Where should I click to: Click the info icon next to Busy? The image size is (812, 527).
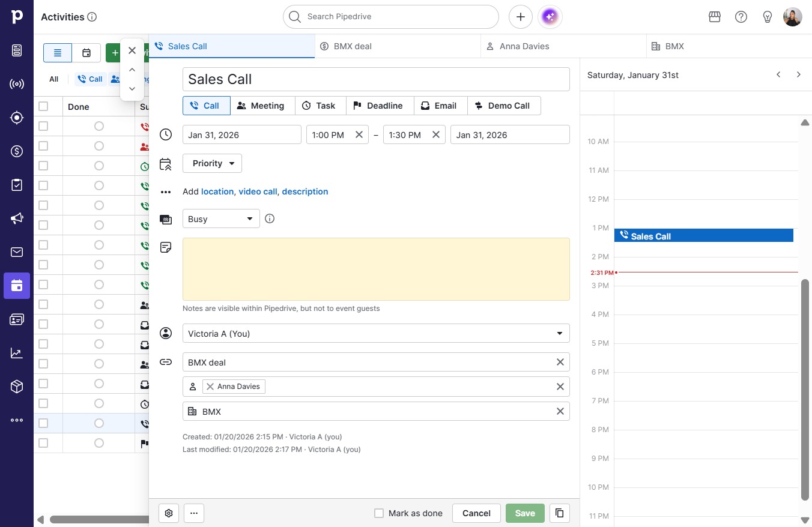[270, 218]
